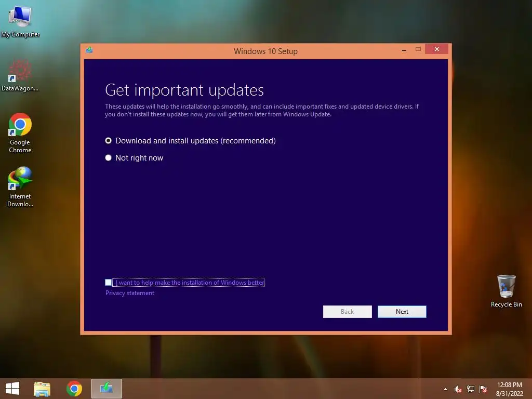532x399 pixels.
Task: Click the Get important updates heading
Action: coord(184,90)
